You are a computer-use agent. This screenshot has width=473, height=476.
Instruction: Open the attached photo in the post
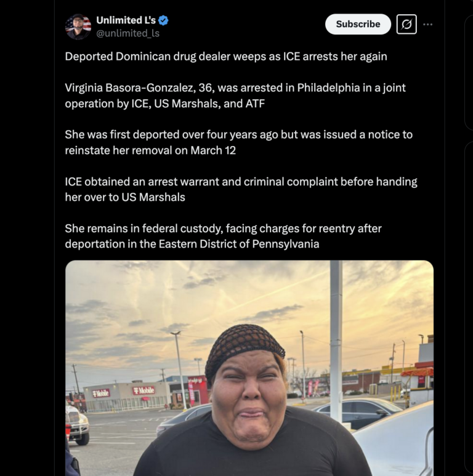tap(249, 368)
